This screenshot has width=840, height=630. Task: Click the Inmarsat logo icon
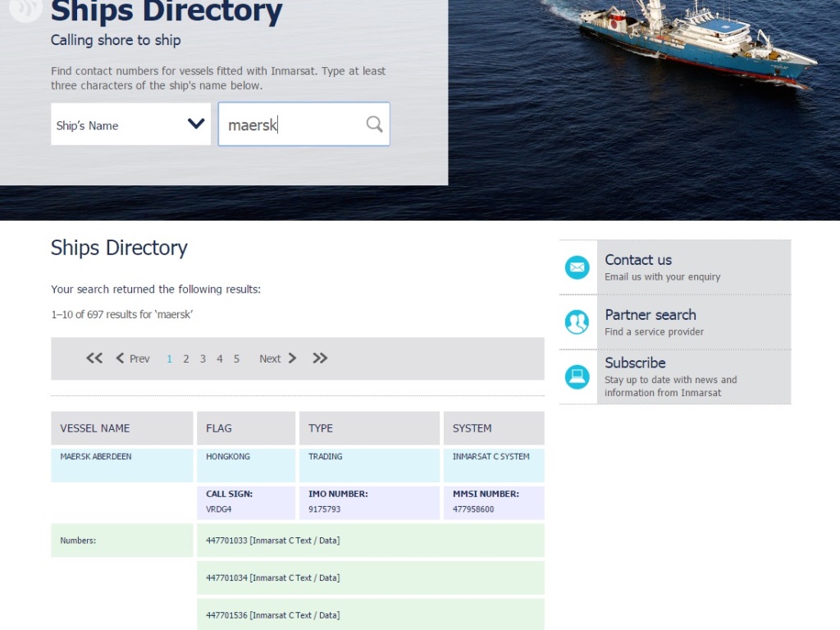25,8
